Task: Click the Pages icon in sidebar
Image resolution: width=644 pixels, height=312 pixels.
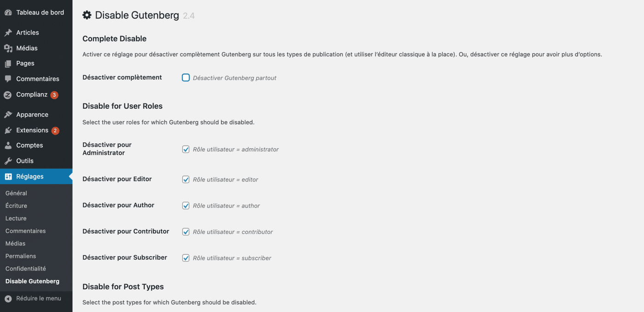Action: click(x=8, y=63)
